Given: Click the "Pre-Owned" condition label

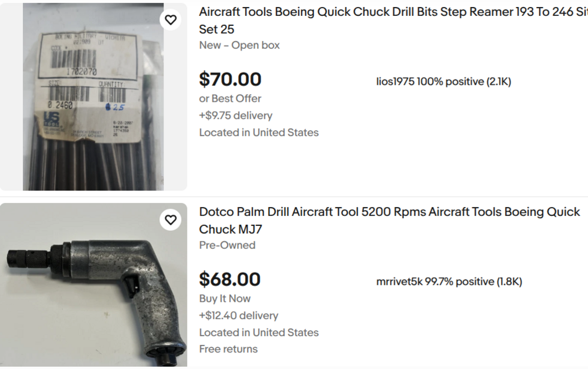Looking at the screenshot, I should 227,245.
